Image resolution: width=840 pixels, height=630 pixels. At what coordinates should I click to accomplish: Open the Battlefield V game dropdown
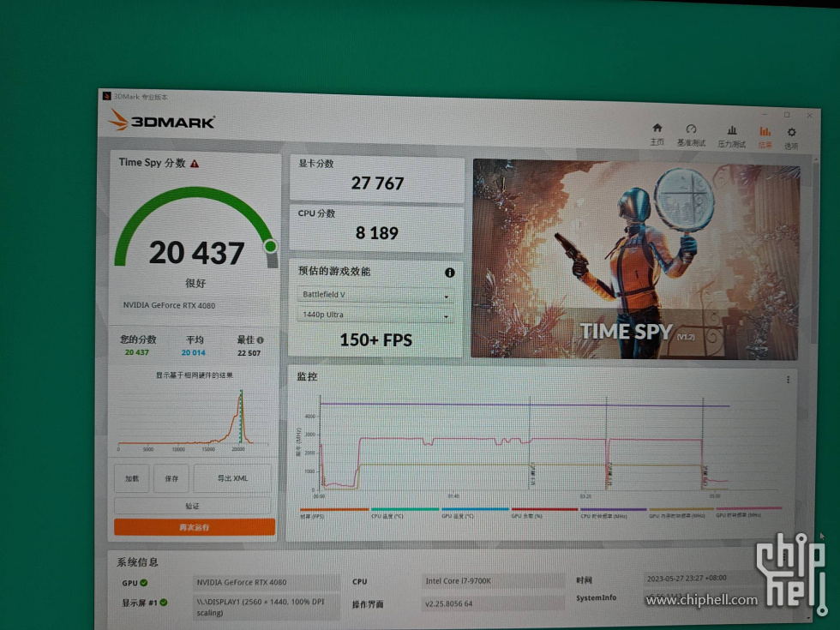[374, 295]
